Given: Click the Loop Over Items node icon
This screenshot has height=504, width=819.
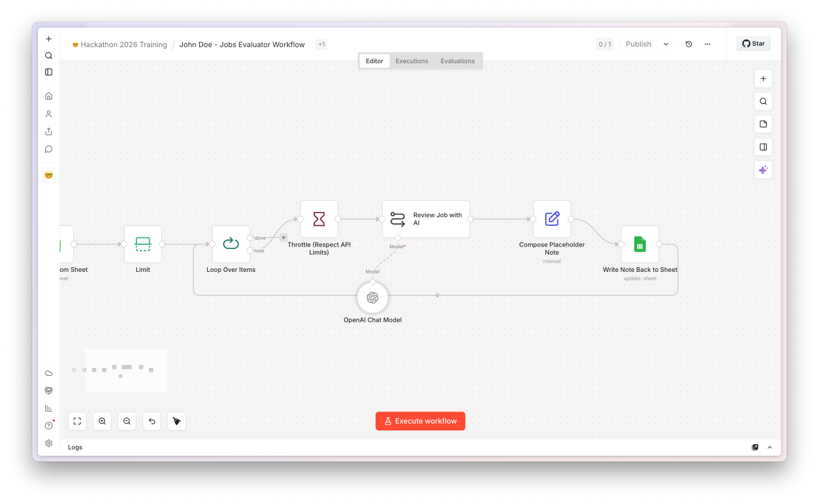Looking at the screenshot, I should click(x=231, y=244).
